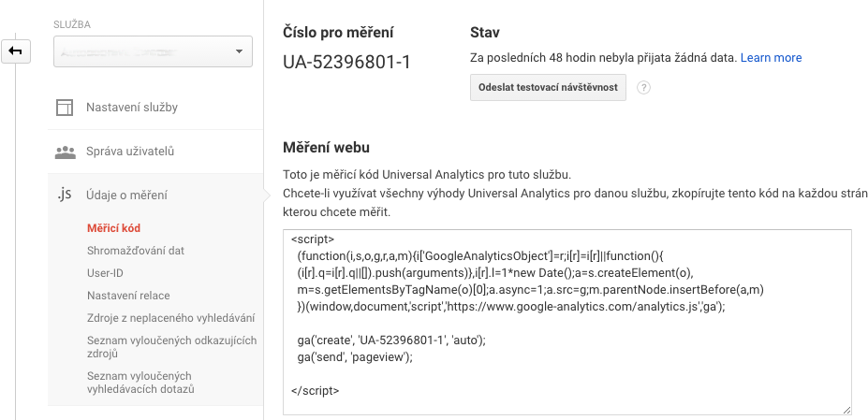Click the back arrow button

16,51
